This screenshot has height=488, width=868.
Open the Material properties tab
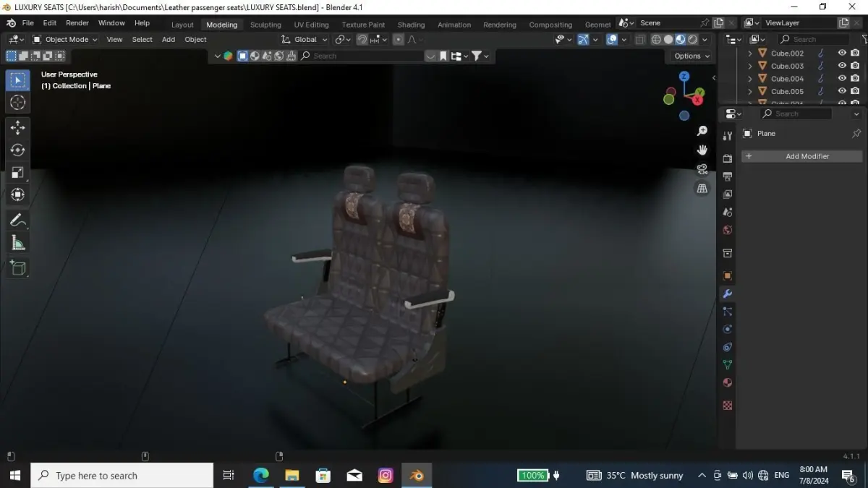pos(728,383)
